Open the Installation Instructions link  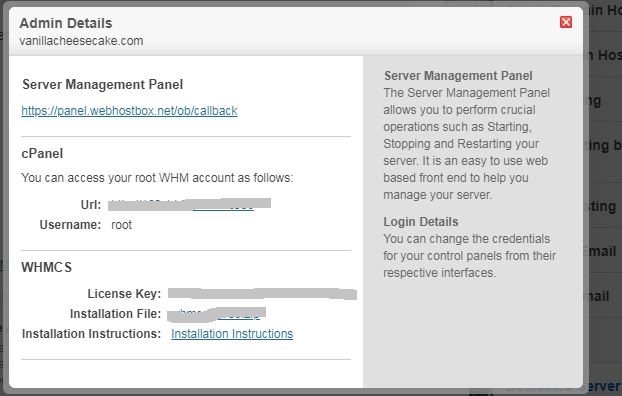[232, 334]
